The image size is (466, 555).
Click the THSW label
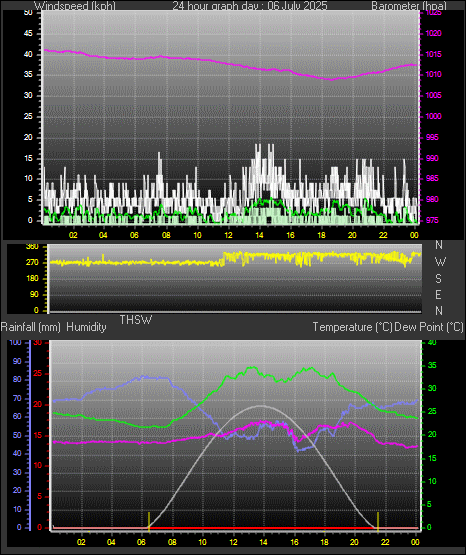[136, 320]
